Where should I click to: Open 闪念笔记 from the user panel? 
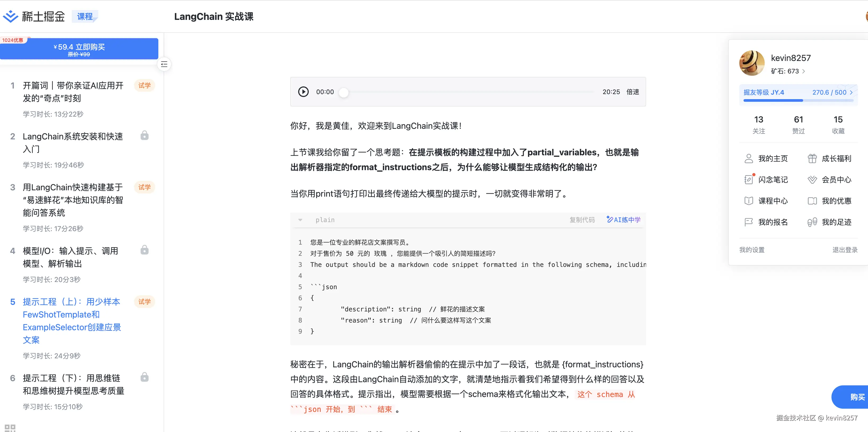click(773, 179)
